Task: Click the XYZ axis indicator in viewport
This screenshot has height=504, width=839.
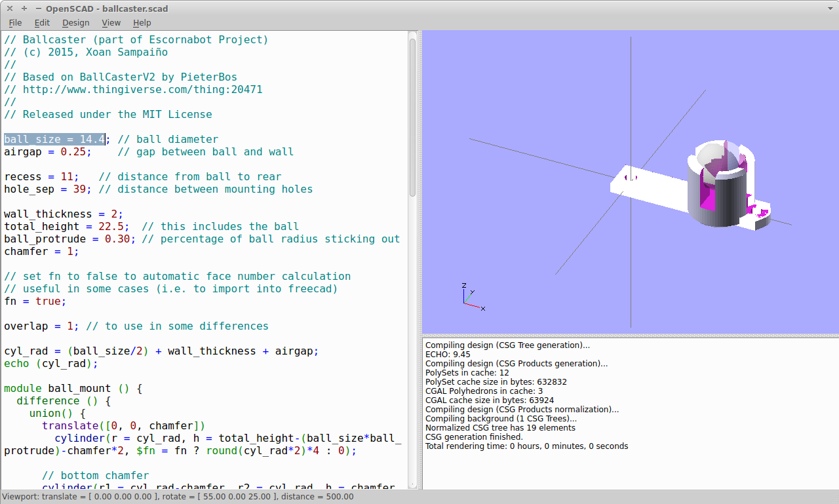Action: click(472, 297)
